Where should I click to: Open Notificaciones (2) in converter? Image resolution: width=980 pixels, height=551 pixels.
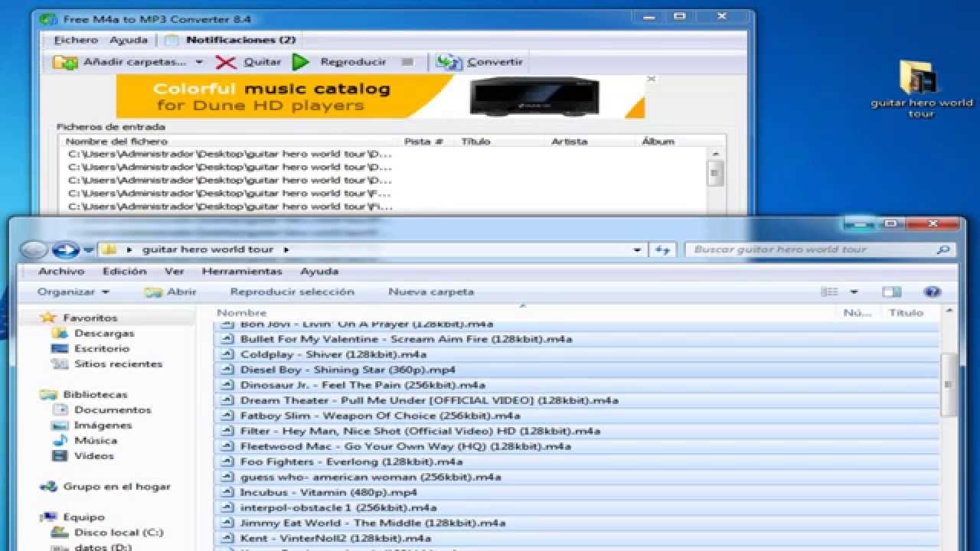240,40
